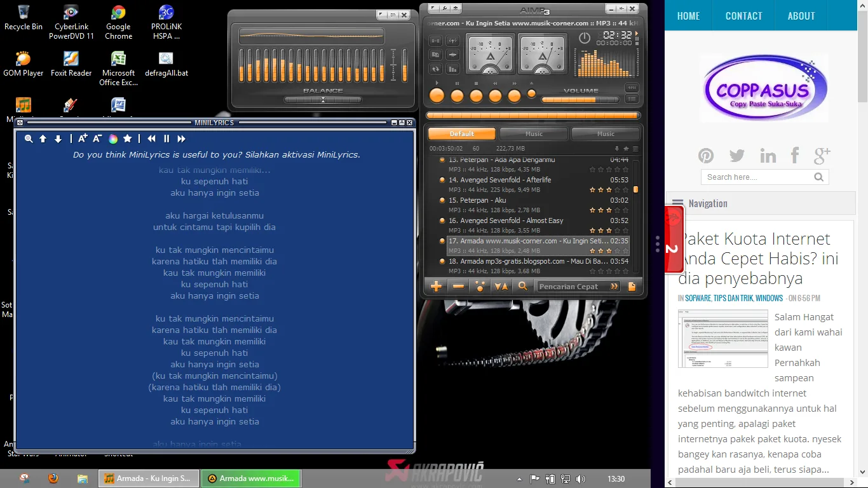Image resolution: width=868 pixels, height=488 pixels.
Task: Click MiniLyrics rewind double-arrow button
Action: pyautogui.click(x=152, y=139)
